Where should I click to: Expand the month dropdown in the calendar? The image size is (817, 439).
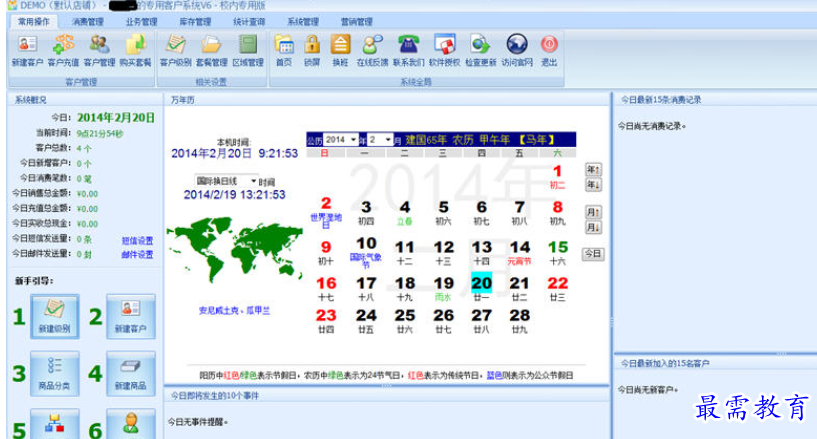pos(381,139)
